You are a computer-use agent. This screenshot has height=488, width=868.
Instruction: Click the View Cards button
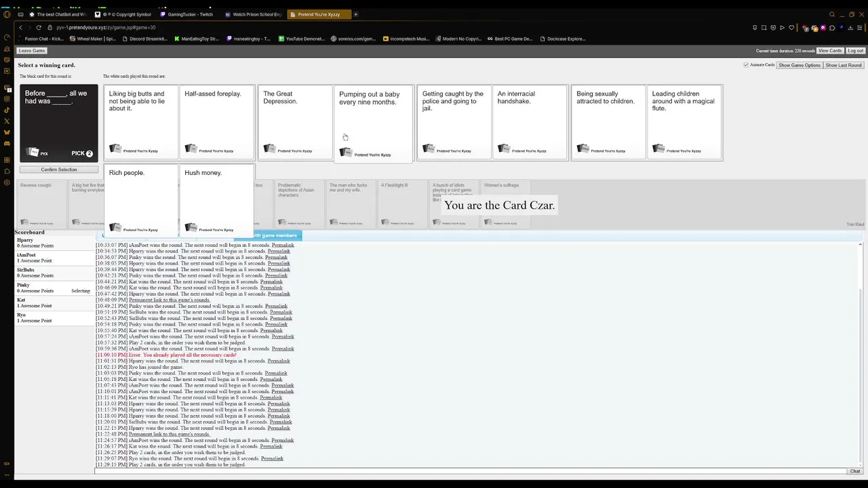click(x=830, y=51)
